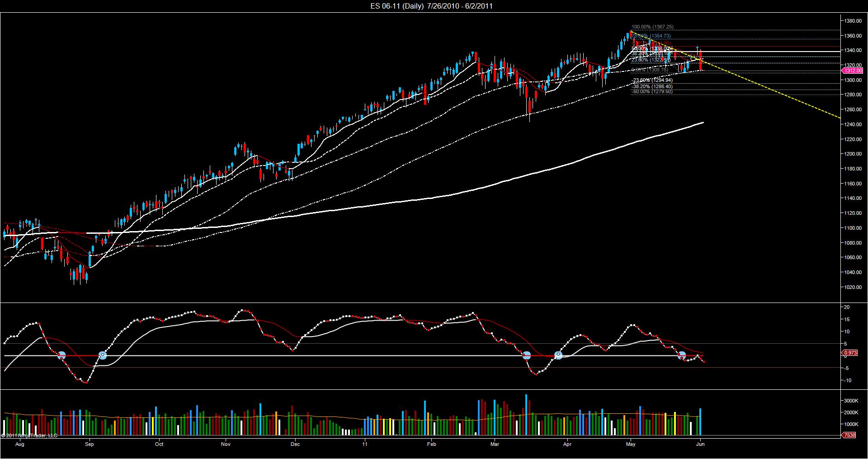Click the 1220.00 price axis label
The image size is (868, 459).
tap(852, 139)
